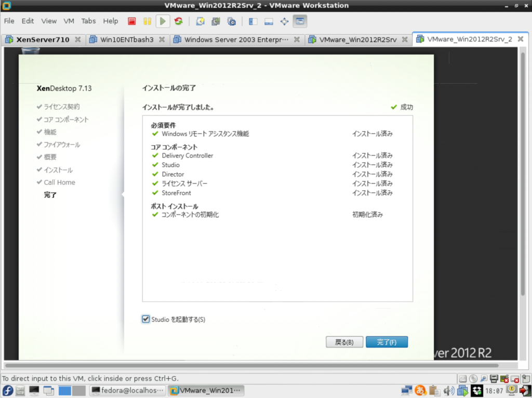This screenshot has height=398, width=532.
Task: Enter full screen mode via arrows icon
Action: click(x=284, y=21)
